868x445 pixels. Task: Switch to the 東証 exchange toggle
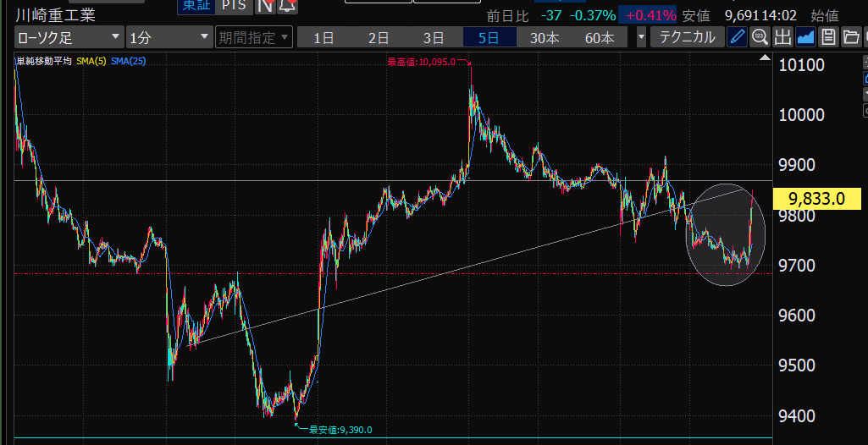[194, 5]
